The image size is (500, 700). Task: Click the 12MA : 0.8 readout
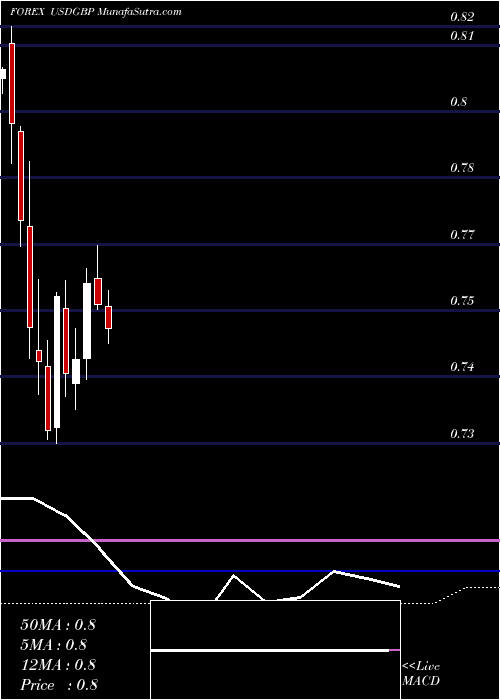pyautogui.click(x=58, y=665)
